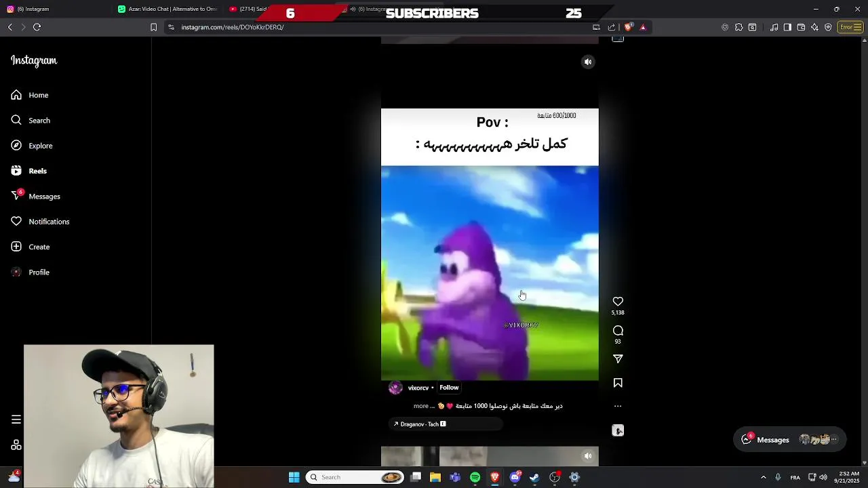Open Brave VPN shield icon
The image size is (868, 488).
coord(828,27)
